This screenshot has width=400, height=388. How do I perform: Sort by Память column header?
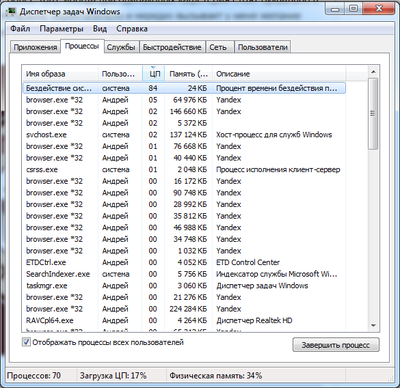pyautogui.click(x=189, y=74)
